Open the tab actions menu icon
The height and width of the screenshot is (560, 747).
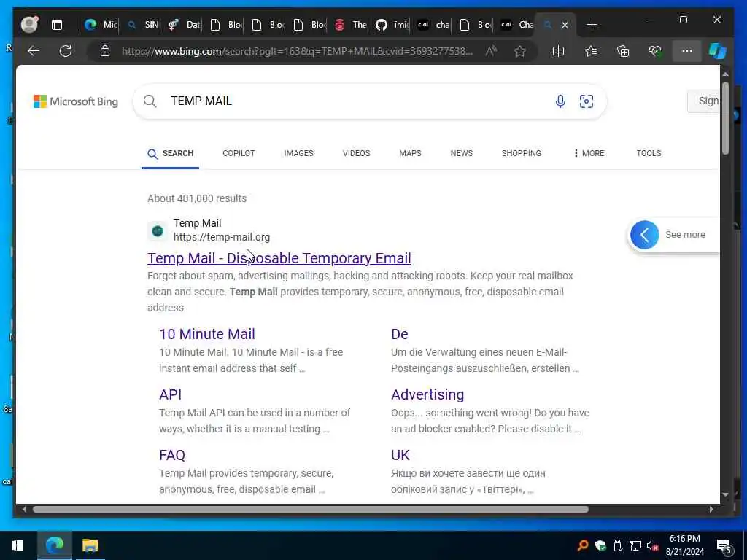57,25
